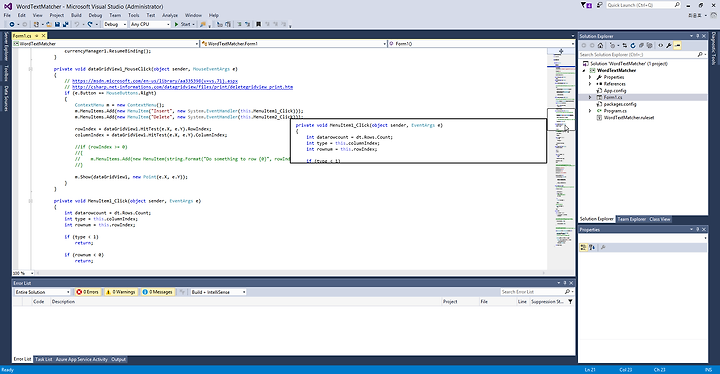Screen dimensions: 720x374
Task: Toggle auto-hide pin on Properties panel
Action: tap(698, 229)
